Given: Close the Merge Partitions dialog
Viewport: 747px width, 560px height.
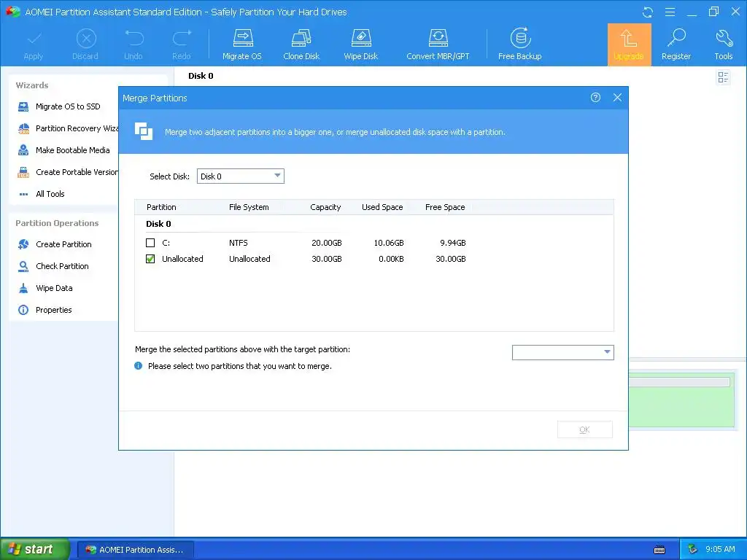Looking at the screenshot, I should [x=617, y=98].
